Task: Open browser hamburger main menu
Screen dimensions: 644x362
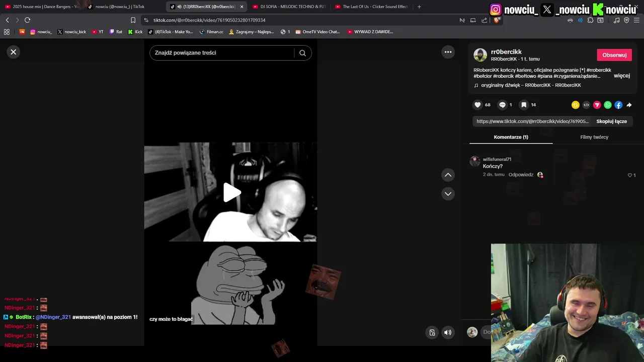Action: [x=636, y=20]
